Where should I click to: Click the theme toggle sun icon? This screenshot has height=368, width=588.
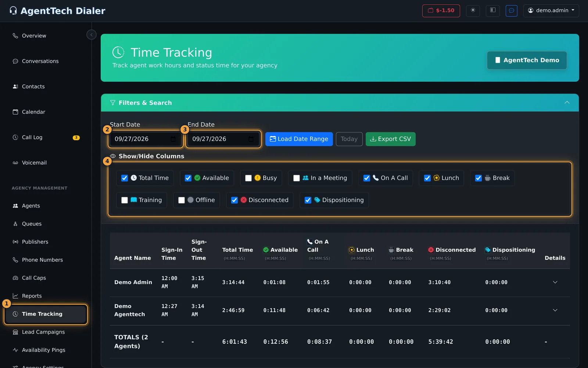pos(473,10)
